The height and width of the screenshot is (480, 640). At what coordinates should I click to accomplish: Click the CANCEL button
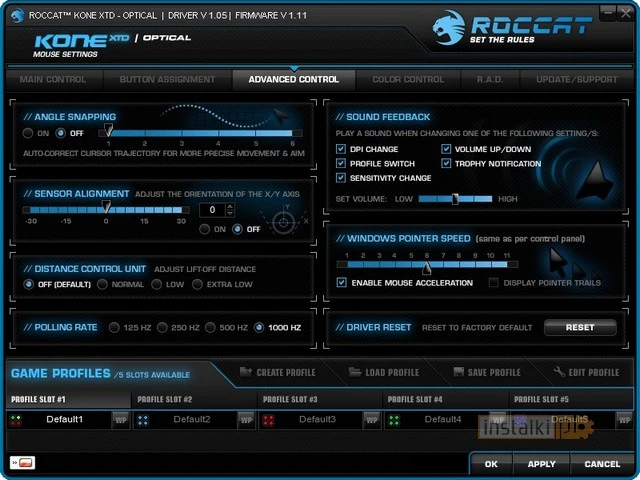point(602,464)
